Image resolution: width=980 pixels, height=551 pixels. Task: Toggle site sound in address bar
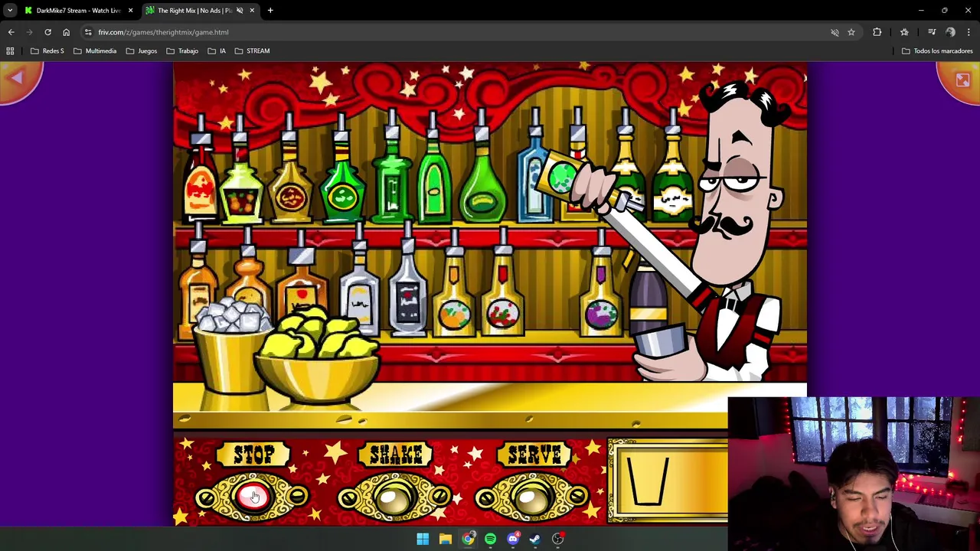point(835,32)
